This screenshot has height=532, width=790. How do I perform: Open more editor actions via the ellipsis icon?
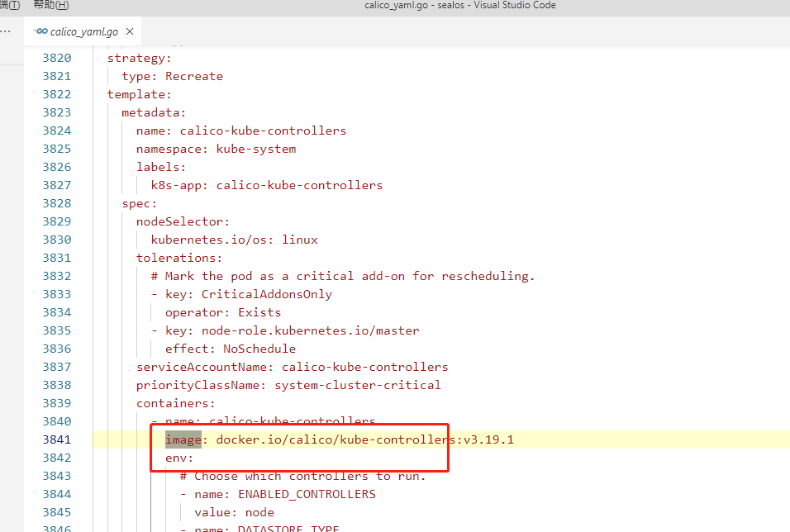click(7, 31)
